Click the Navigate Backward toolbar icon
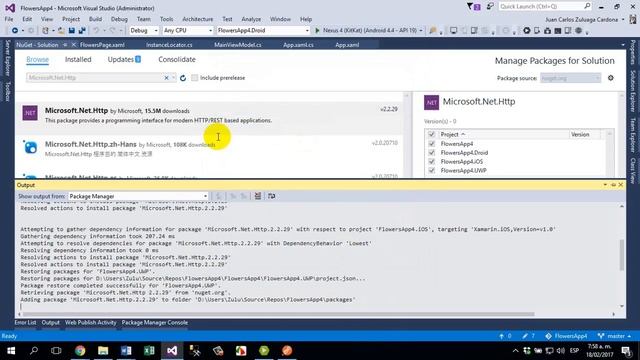 pos(15,31)
